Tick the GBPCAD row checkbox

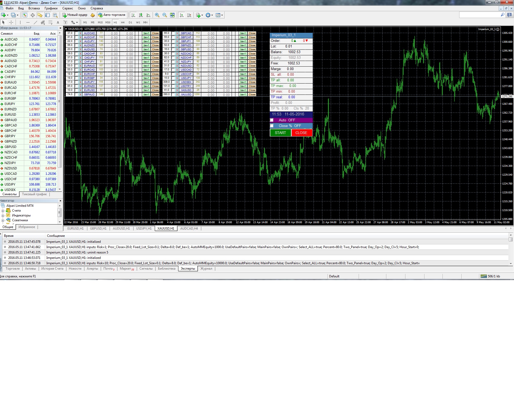173,33
